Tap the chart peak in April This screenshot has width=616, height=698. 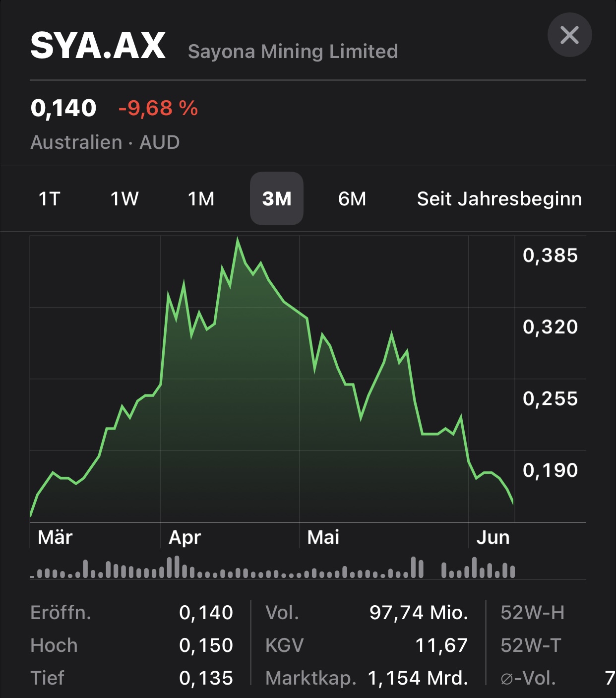point(238,240)
